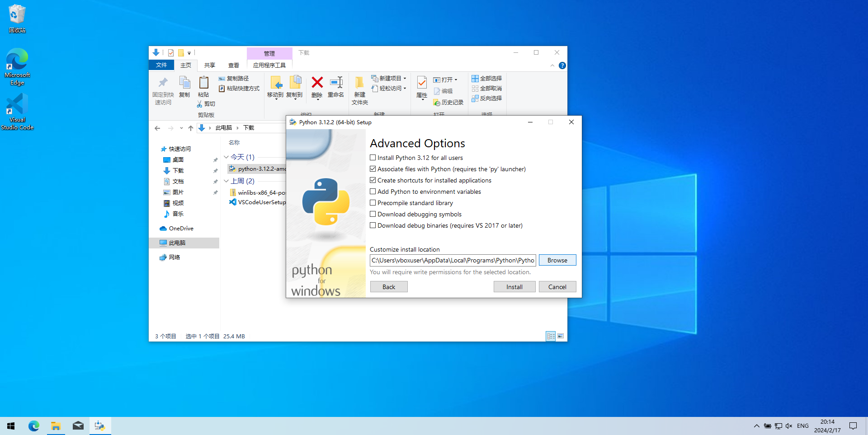
Task: Click the Rename icon in ribbon
Action: [336, 82]
